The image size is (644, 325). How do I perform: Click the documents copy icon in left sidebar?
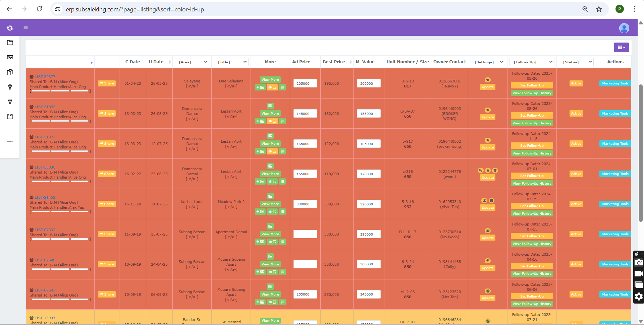coord(10,72)
